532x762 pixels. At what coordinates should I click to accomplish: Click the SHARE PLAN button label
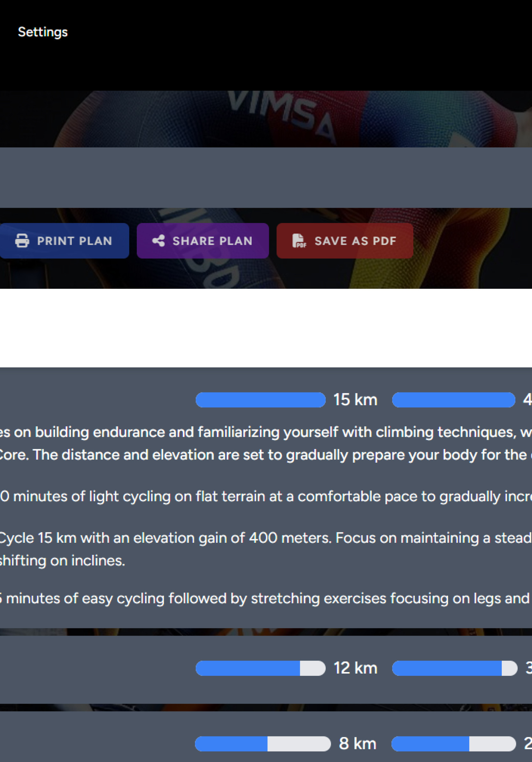pyautogui.click(x=213, y=241)
